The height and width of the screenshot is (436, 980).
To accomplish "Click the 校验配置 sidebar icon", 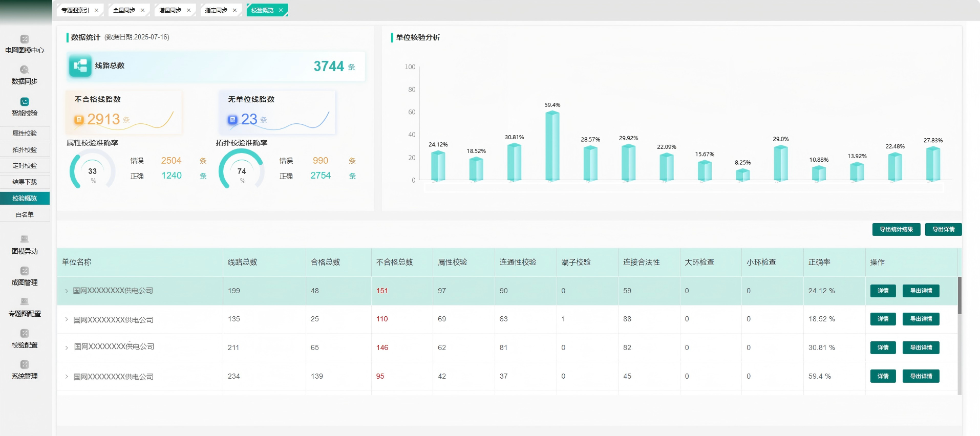I will coord(25,334).
